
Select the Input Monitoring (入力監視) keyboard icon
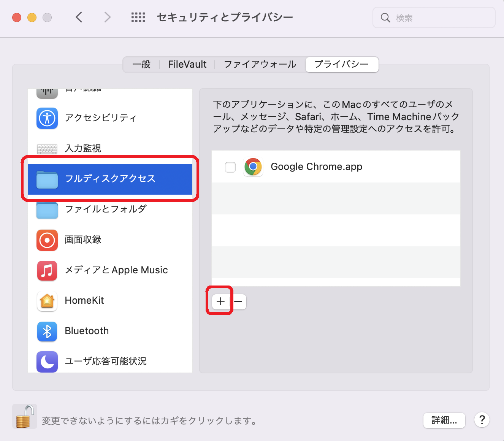click(x=47, y=149)
